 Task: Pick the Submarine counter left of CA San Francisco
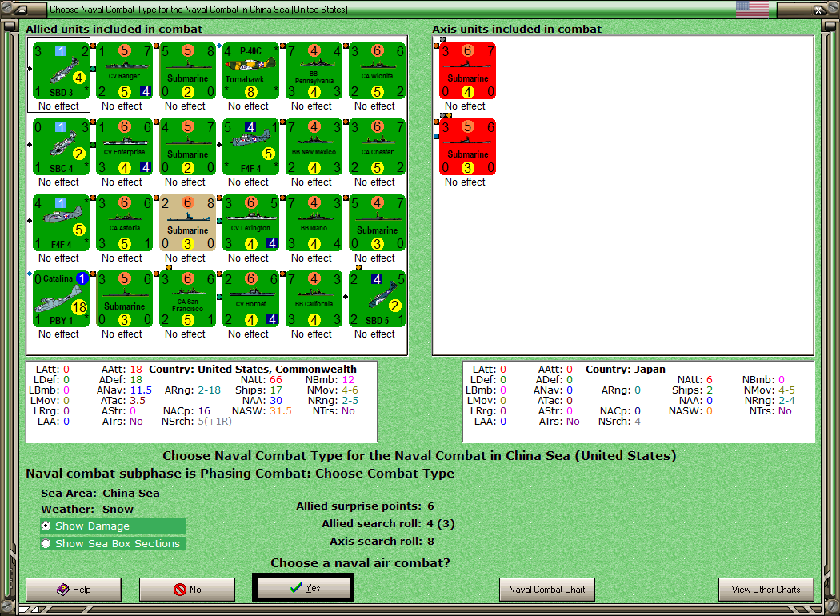pyautogui.click(x=124, y=299)
